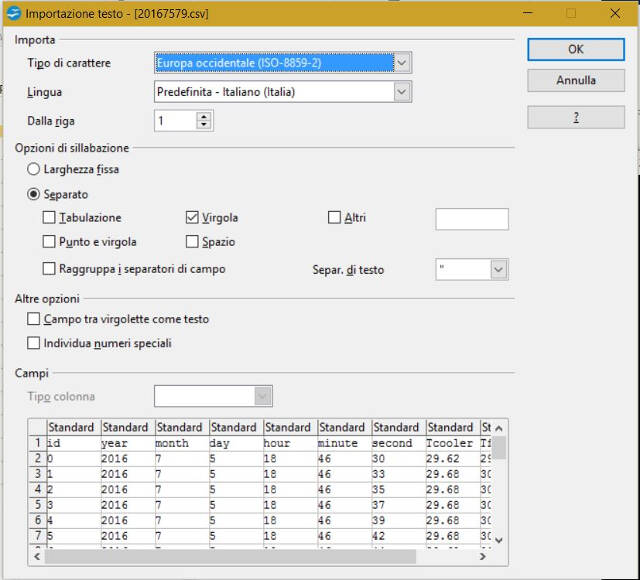Screen dimensions: 640x580
Task: Click the Altri custom separator field
Action: [472, 219]
